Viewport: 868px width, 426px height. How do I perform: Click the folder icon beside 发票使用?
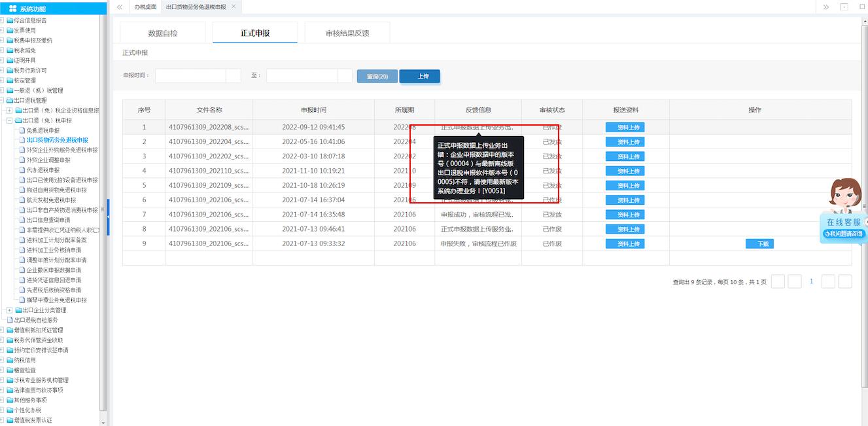point(10,30)
